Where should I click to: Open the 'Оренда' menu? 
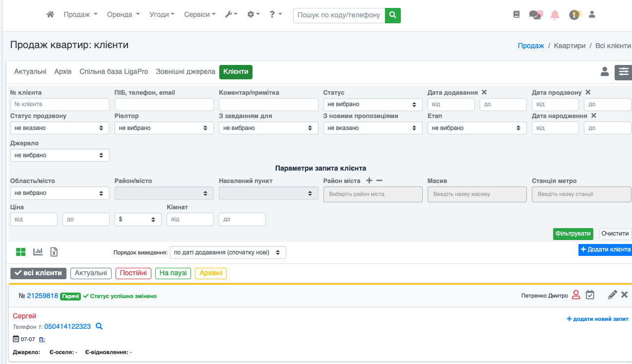tap(123, 15)
